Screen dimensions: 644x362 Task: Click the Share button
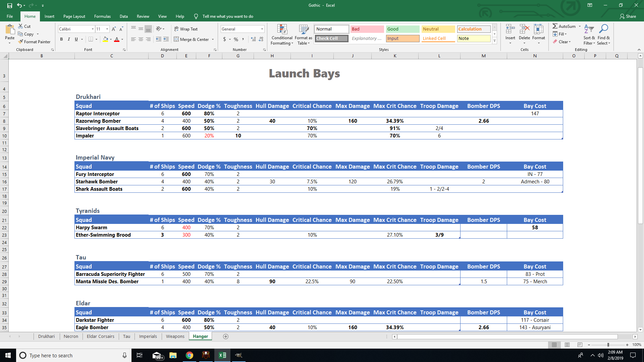(x=628, y=16)
